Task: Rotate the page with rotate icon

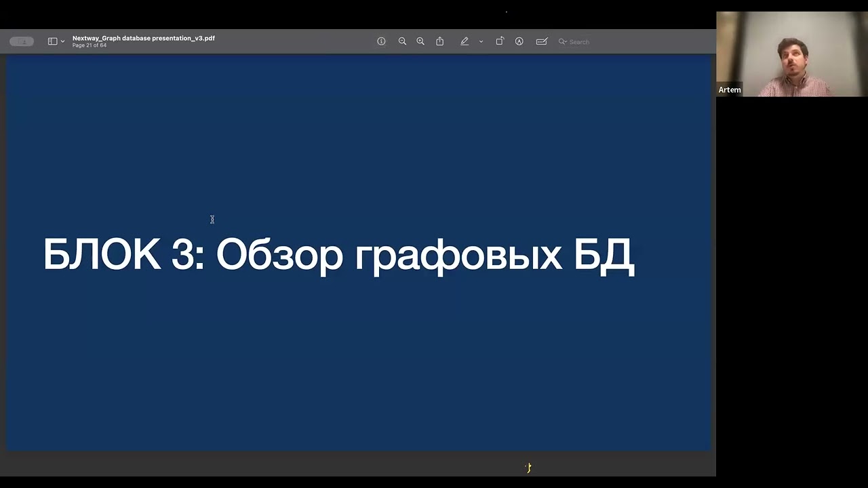Action: [x=500, y=41]
